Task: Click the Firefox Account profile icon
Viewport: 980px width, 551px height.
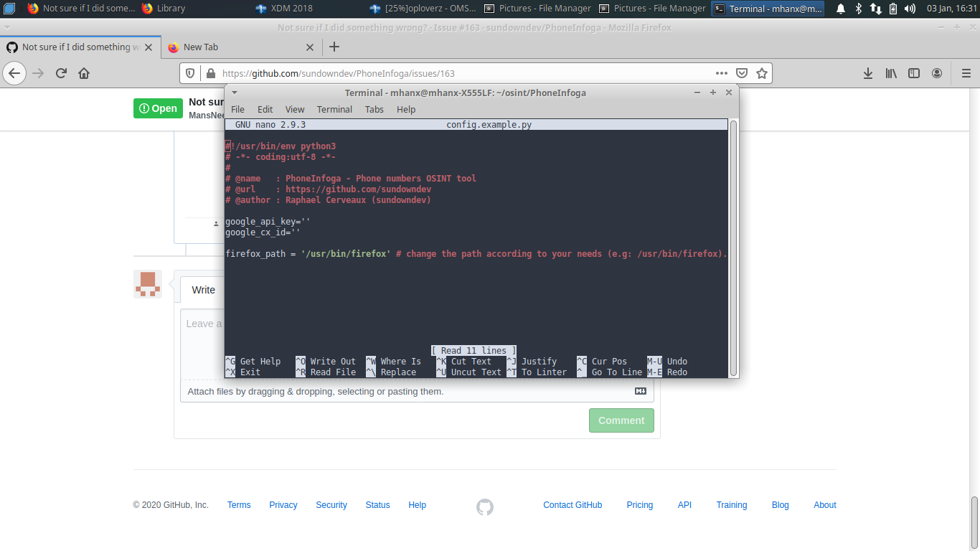Action: coord(936,72)
